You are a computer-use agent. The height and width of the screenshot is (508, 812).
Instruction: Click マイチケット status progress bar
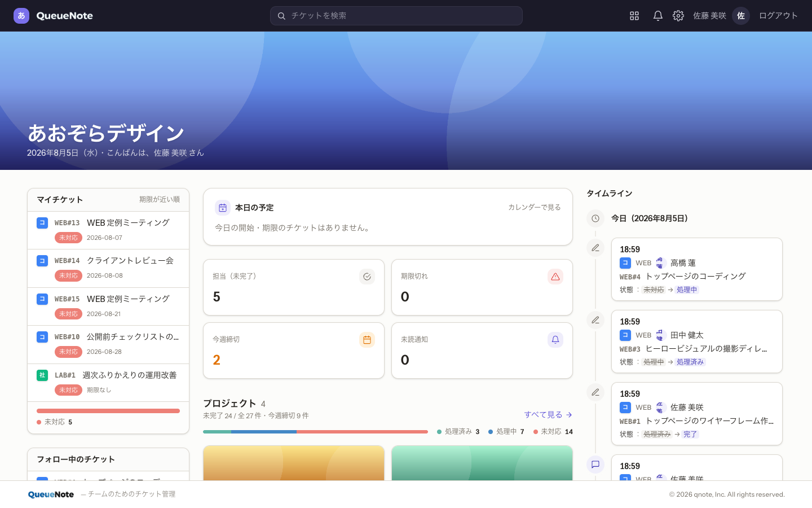tap(108, 411)
